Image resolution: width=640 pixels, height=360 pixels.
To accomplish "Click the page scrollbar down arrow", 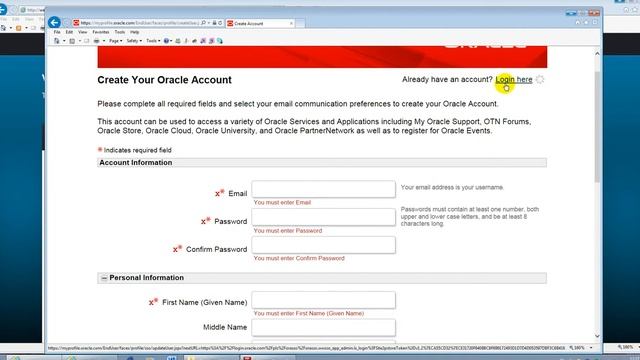I will (x=597, y=336).
